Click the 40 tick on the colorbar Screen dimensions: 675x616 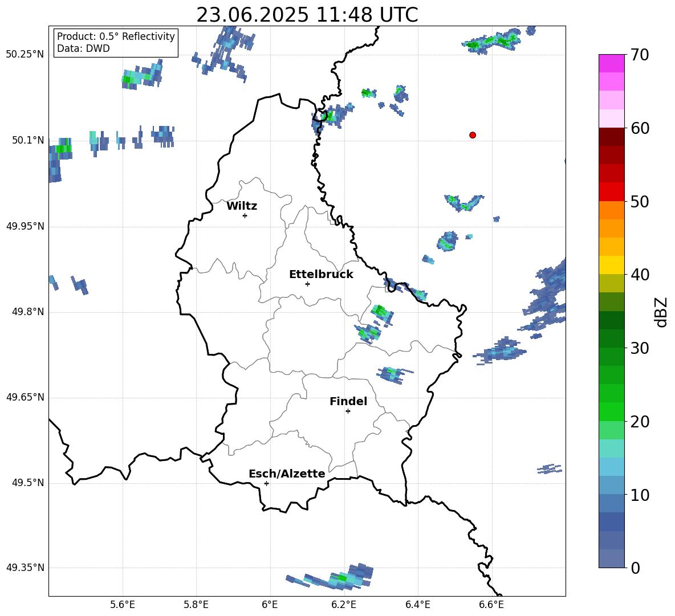(640, 275)
